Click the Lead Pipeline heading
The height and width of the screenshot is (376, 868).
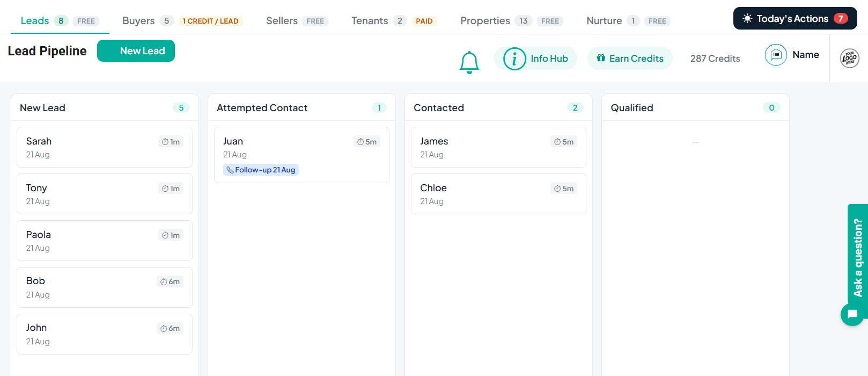coord(47,51)
